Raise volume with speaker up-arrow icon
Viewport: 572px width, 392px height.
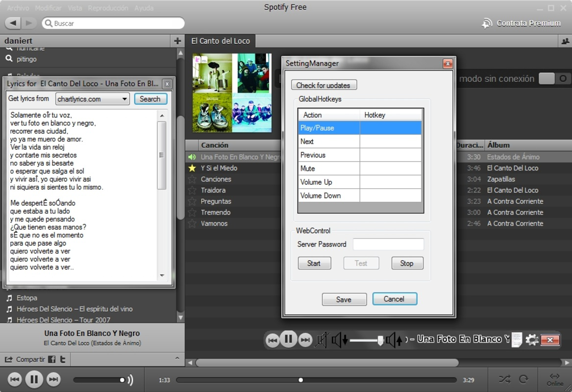(395, 340)
